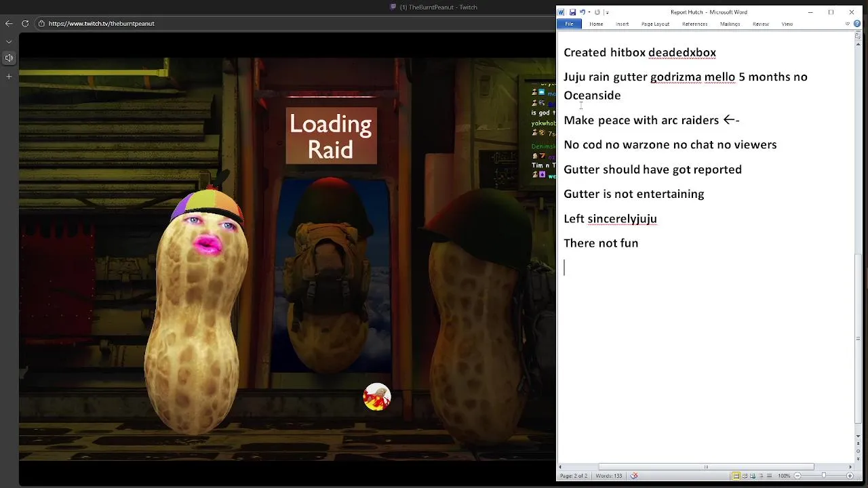
Task: Go back in the browser
Action: pyautogui.click(x=9, y=23)
